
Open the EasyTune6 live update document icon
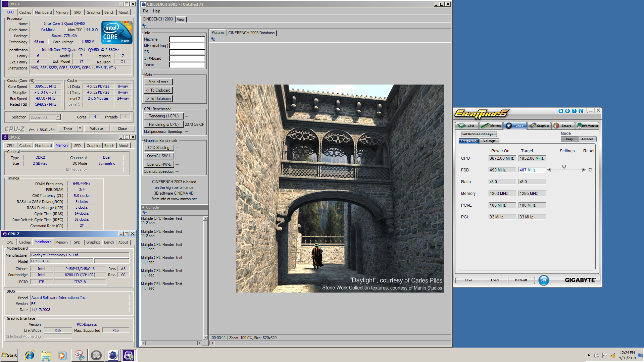click(x=561, y=111)
